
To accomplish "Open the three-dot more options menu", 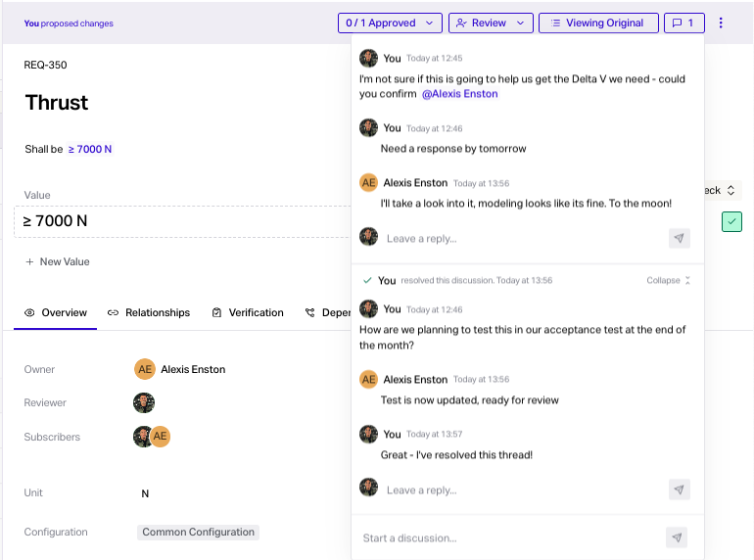I will [722, 23].
